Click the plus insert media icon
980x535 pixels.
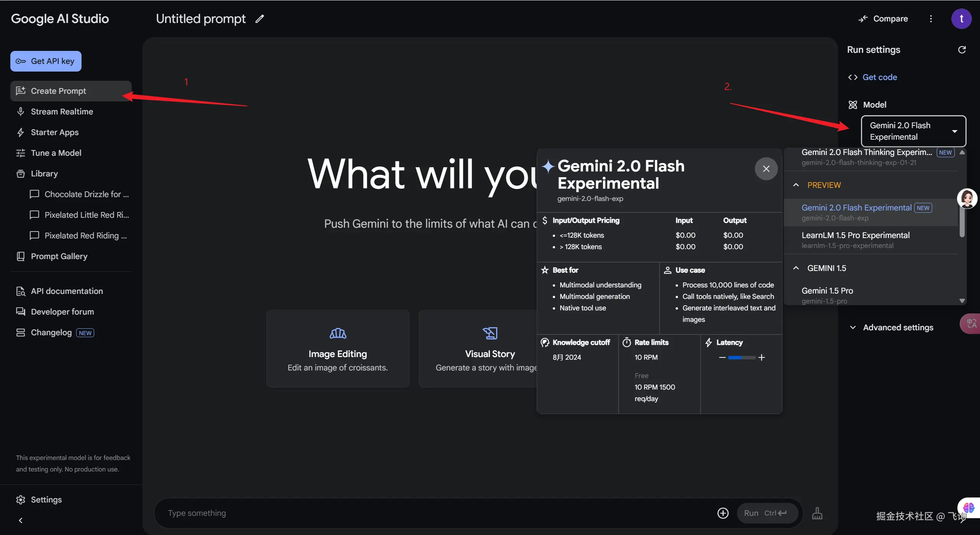[723, 513]
